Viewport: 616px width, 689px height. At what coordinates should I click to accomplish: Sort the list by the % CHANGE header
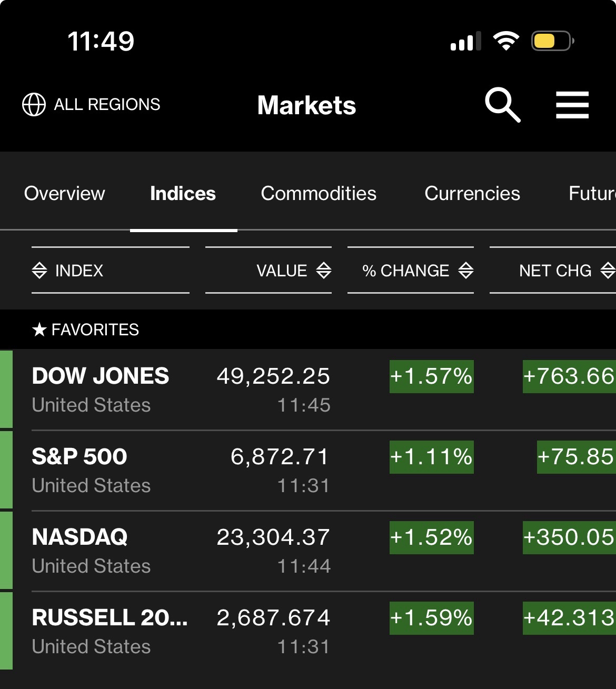(x=406, y=271)
